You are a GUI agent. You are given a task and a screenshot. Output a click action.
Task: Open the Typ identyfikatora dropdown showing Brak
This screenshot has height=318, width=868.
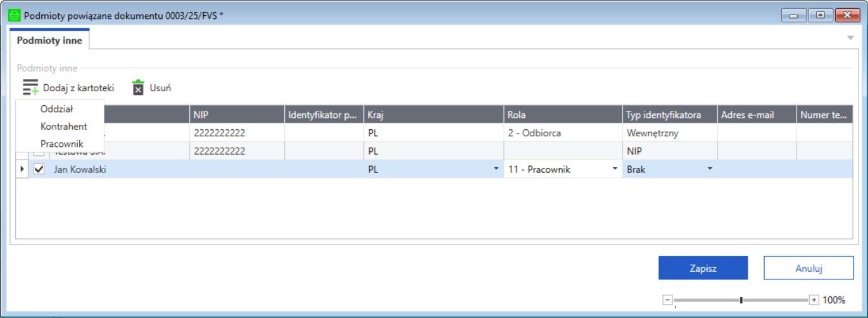click(x=709, y=169)
